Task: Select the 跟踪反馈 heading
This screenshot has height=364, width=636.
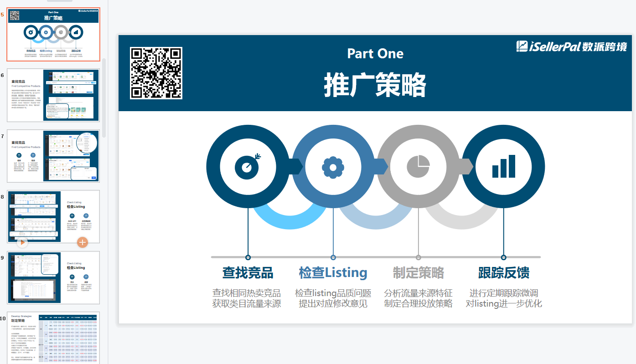Action: point(504,273)
